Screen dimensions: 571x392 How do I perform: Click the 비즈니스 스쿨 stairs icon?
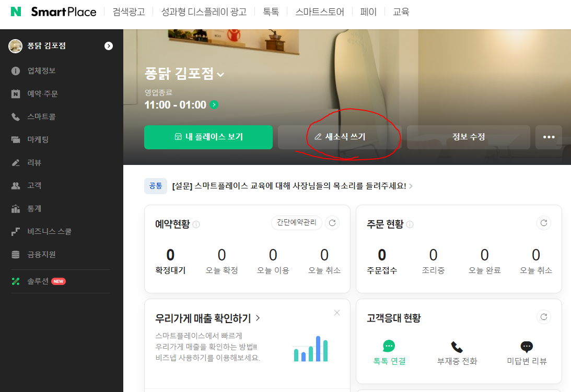point(16,231)
